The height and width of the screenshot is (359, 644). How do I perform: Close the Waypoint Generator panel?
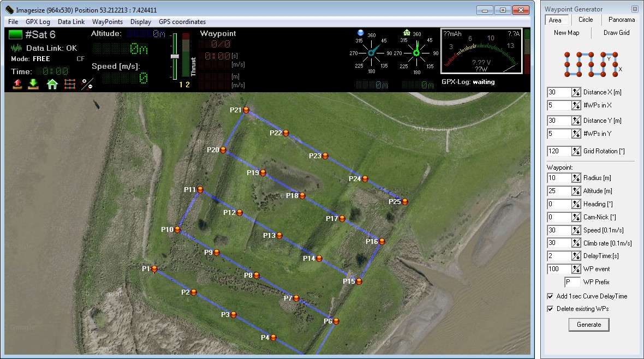[x=634, y=9]
